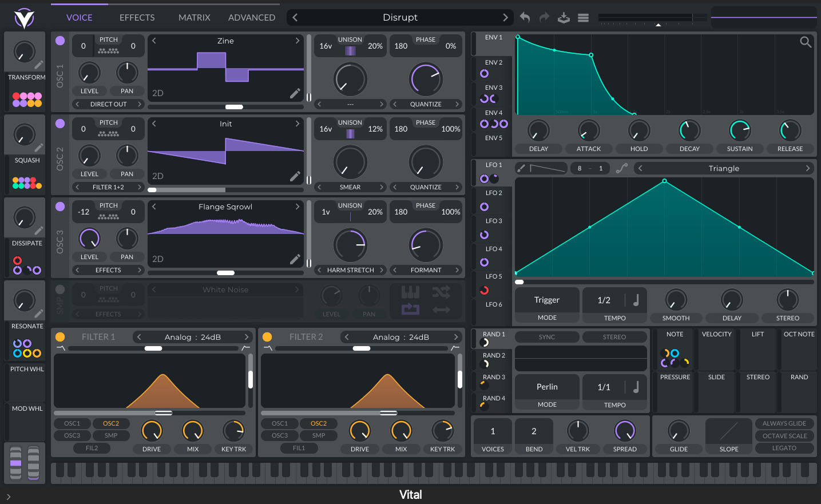
Task: Click the ENV 2 modulation source icon
Action: 484,73
